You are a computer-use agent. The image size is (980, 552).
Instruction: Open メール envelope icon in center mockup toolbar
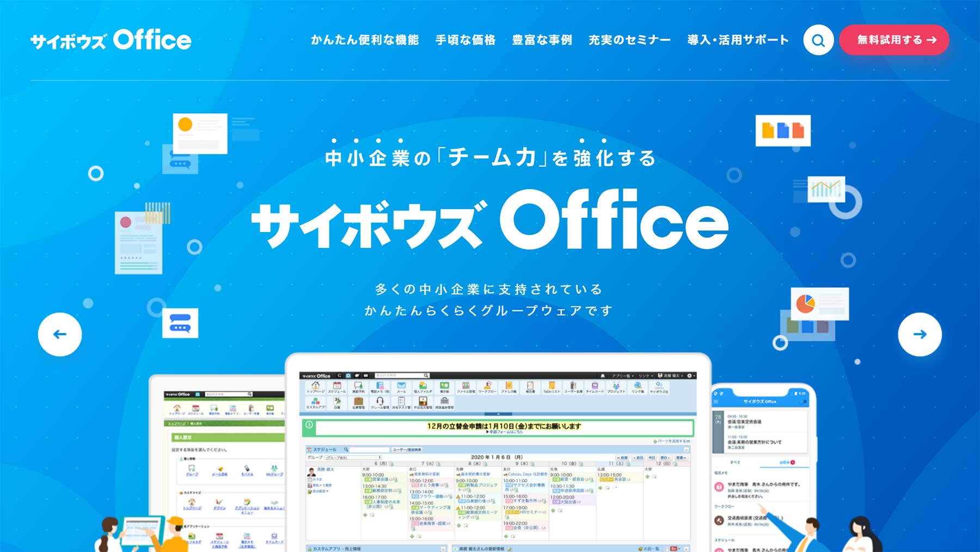401,387
